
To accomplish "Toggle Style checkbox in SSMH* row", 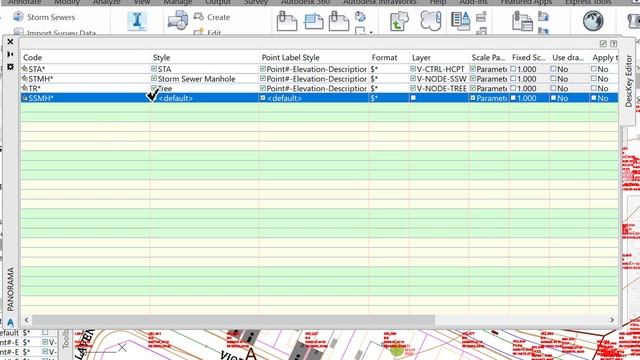I will 153,97.
